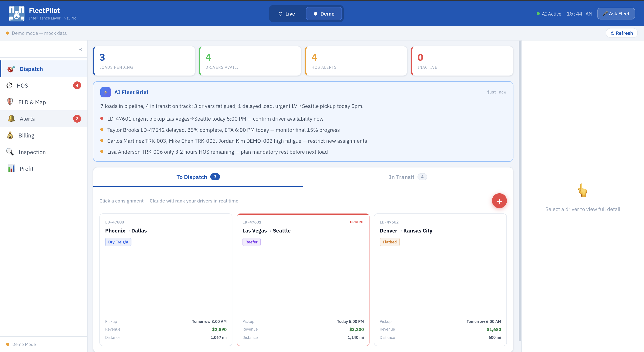Click the Profit bar chart icon
The width and height of the screenshot is (644, 352).
[11, 169]
